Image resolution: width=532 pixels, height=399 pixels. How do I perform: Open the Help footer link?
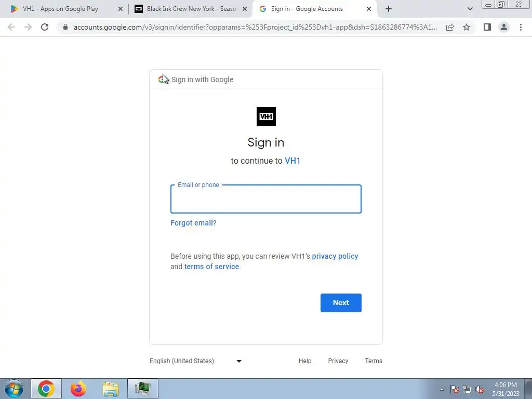click(x=305, y=361)
